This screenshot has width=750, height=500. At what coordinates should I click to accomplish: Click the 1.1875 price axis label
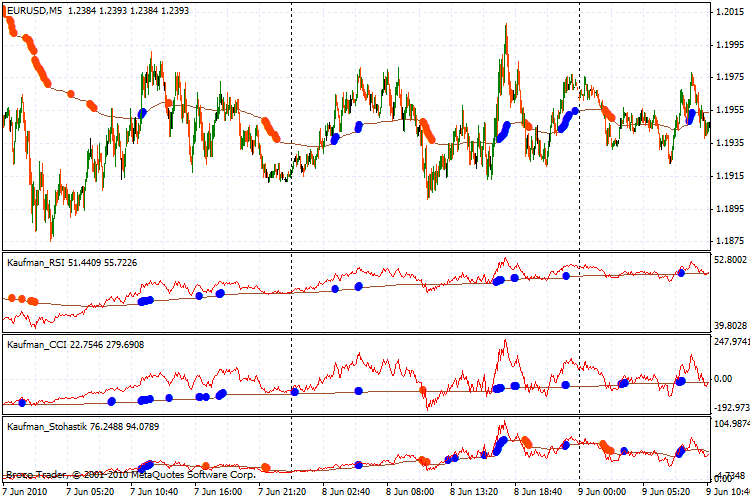pyautogui.click(x=729, y=240)
